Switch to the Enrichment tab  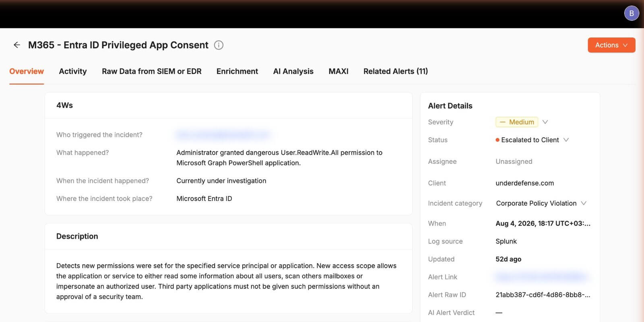pyautogui.click(x=237, y=71)
